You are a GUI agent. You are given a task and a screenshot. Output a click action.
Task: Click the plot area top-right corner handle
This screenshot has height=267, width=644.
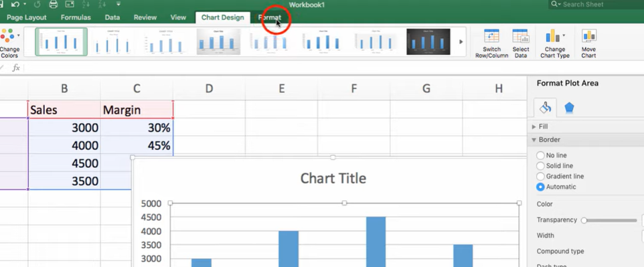(519, 203)
